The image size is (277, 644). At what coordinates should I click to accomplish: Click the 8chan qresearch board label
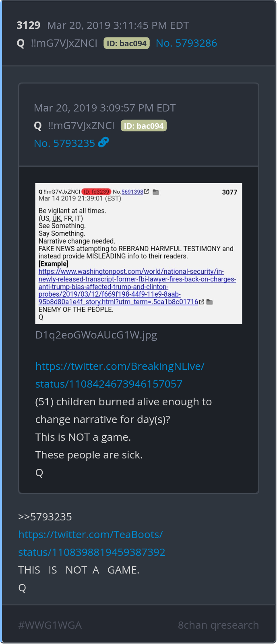tap(218, 625)
